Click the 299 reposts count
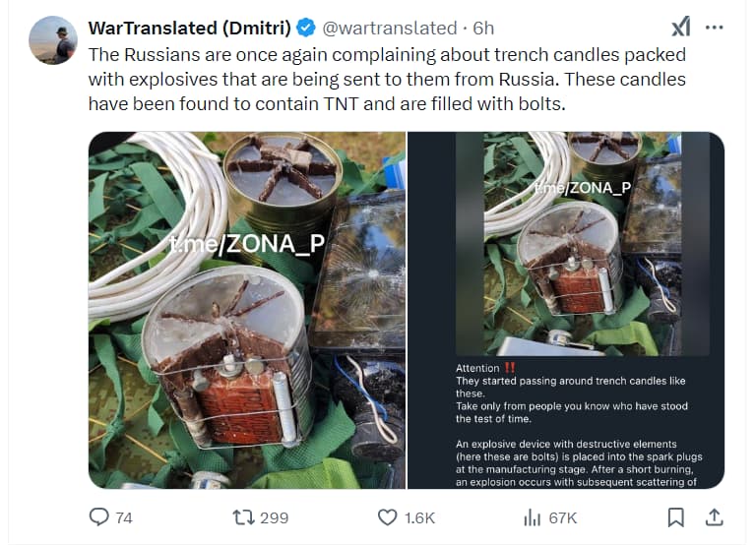 [x=275, y=518]
